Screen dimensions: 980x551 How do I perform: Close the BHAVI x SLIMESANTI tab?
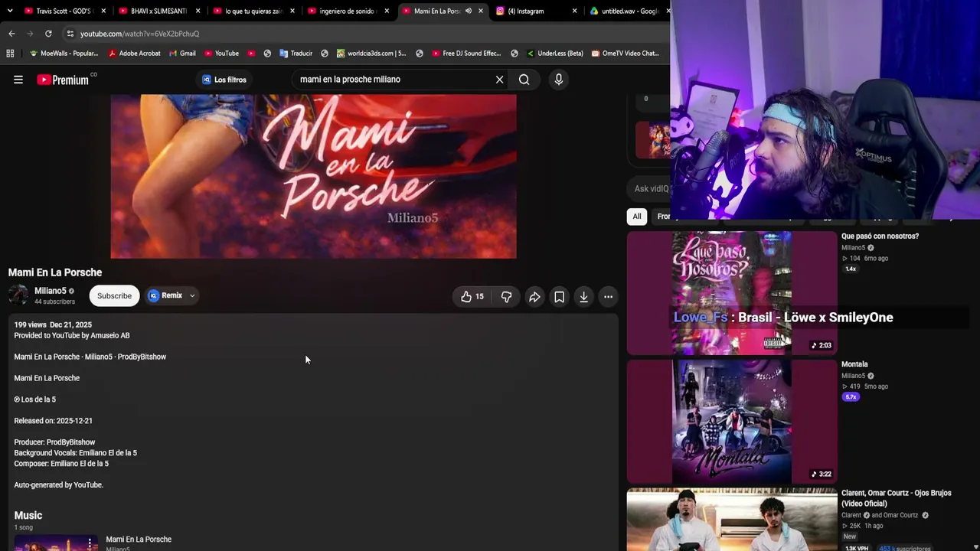(x=198, y=11)
